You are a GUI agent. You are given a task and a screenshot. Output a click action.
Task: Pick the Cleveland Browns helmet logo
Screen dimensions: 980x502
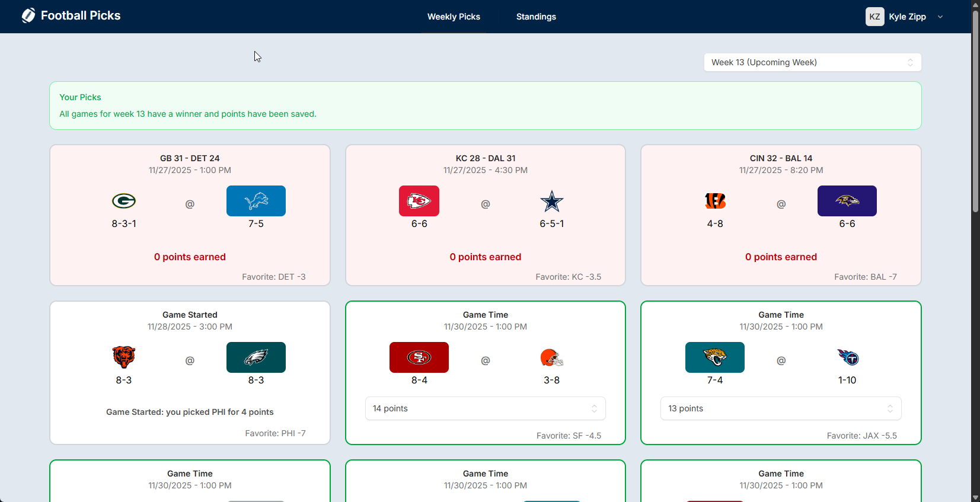pyautogui.click(x=551, y=357)
